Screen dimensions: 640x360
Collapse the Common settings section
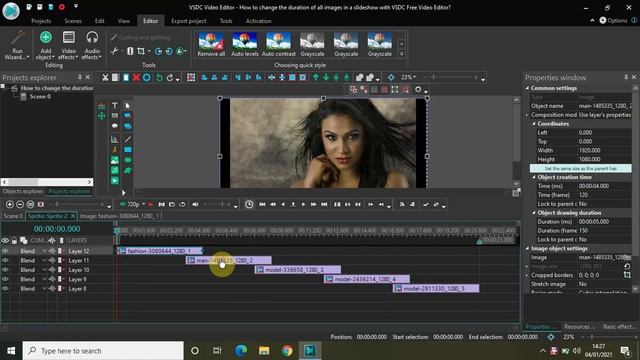click(527, 88)
